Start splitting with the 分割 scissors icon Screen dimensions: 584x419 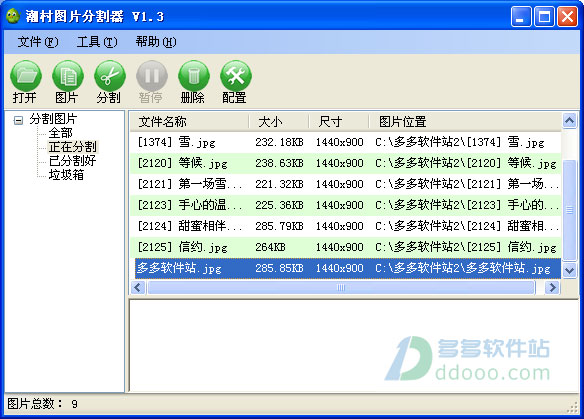point(110,76)
